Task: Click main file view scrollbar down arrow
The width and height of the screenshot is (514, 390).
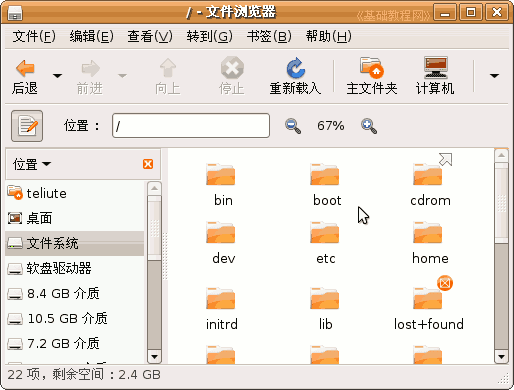Action: 501,356
